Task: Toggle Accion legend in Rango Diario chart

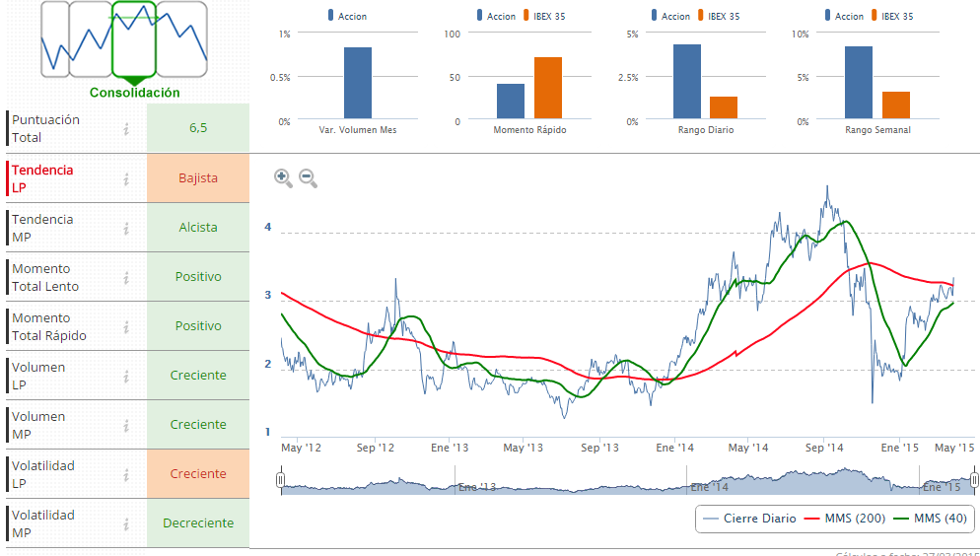Action: [669, 16]
